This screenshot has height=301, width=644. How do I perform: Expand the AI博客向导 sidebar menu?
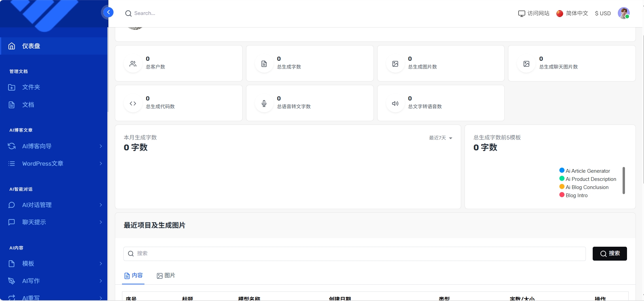[54, 146]
